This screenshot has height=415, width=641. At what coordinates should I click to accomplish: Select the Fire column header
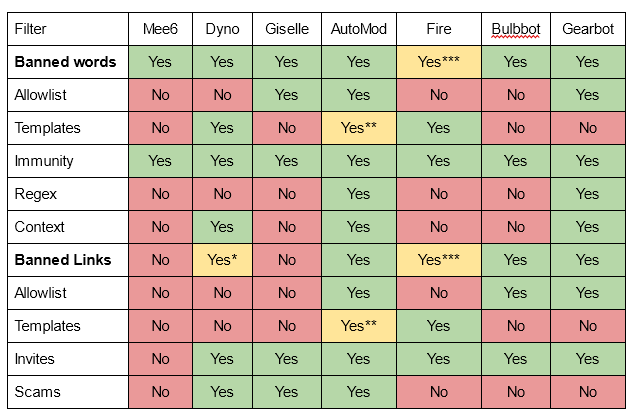click(x=438, y=29)
